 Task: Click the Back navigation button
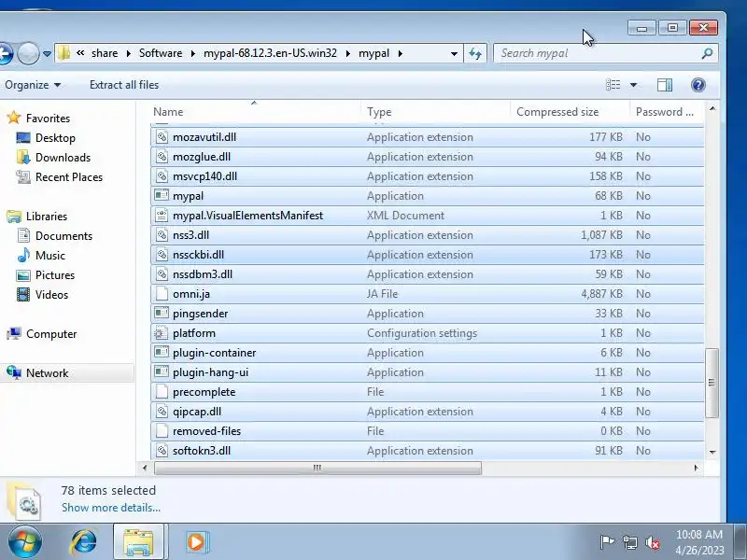[x=5, y=54]
